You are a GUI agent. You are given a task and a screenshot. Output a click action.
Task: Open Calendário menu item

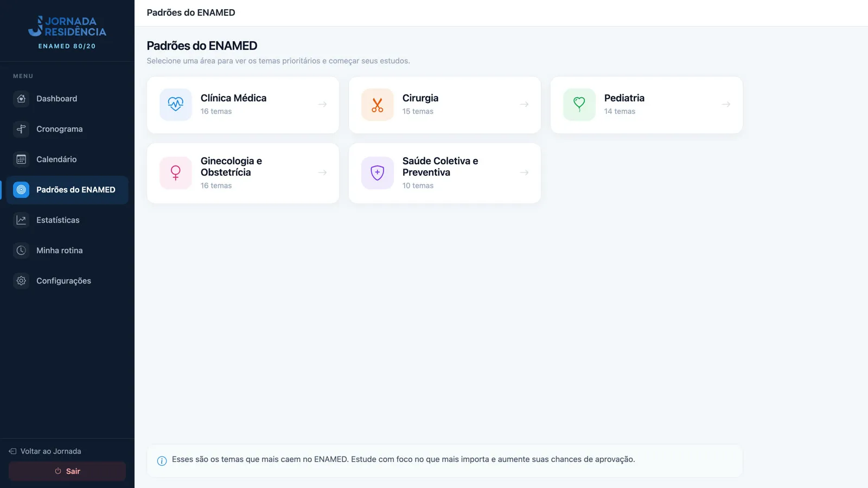point(67,159)
